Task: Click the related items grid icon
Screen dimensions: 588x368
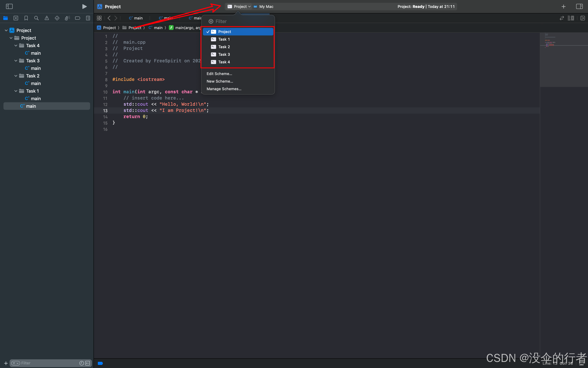Action: (x=99, y=18)
